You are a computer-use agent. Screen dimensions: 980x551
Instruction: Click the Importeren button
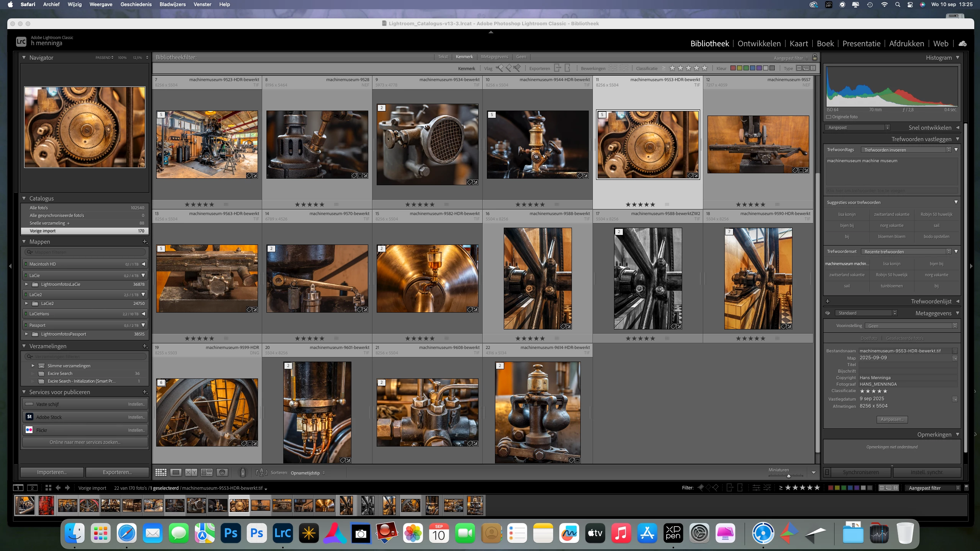pos(52,472)
